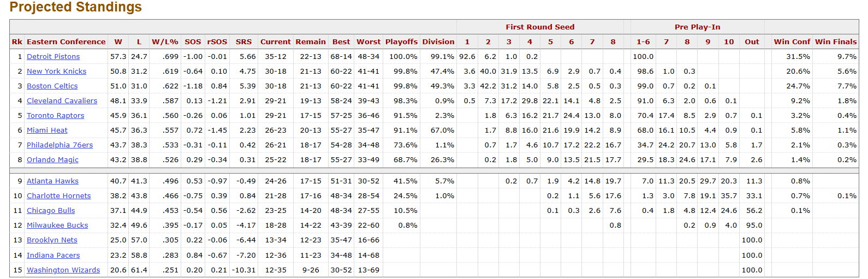Open Orlando Magic team page
The image size is (868, 279).
[x=52, y=159]
